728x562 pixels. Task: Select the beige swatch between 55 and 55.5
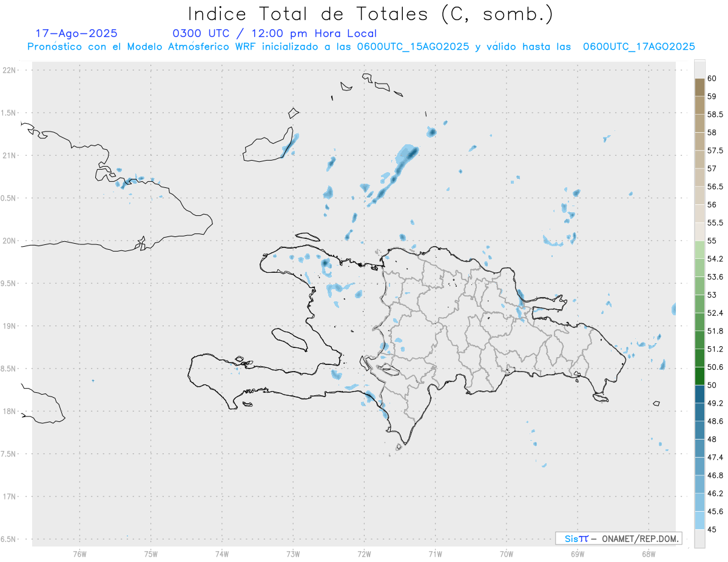tap(699, 232)
